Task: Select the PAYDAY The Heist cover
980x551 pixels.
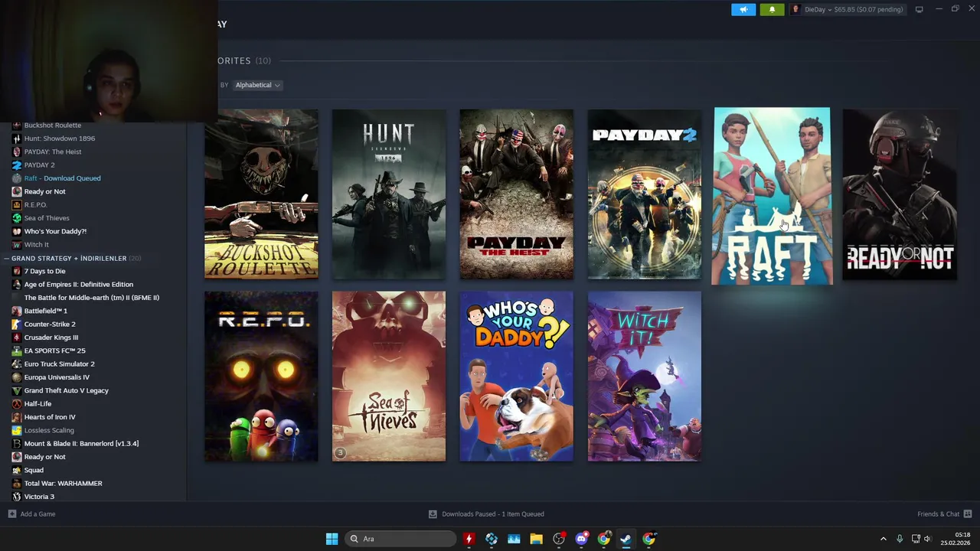Action: coord(517,194)
